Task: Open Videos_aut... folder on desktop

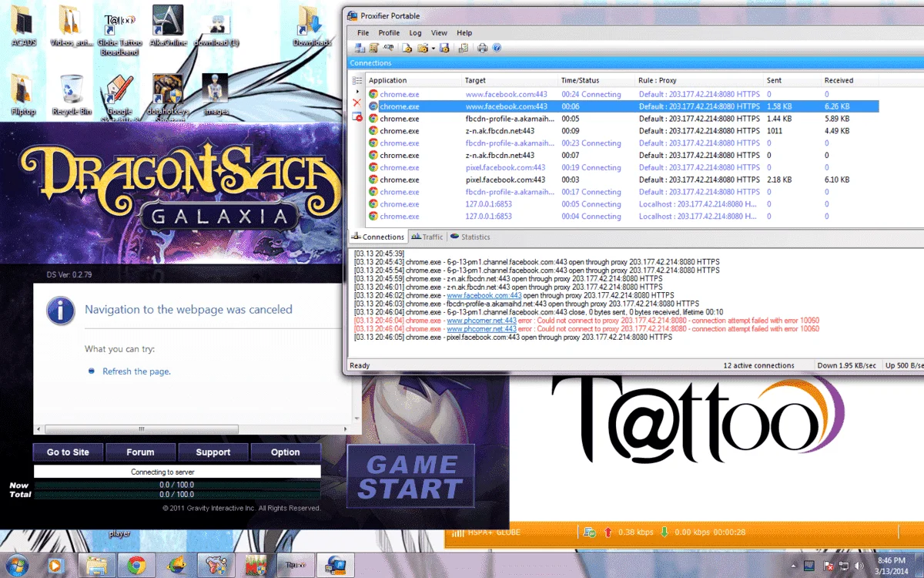Action: coord(70,27)
